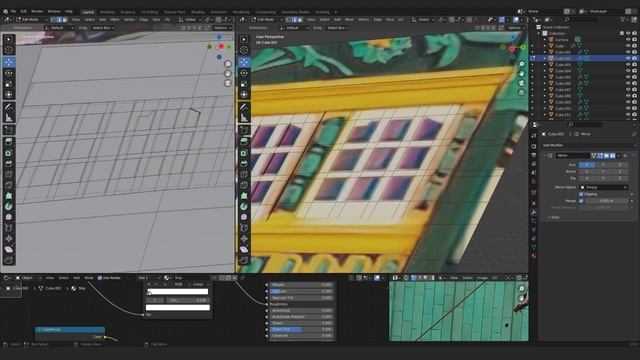Toggle the Clipping checkbox in Mirror modifier
Viewport: 640px width, 360px height.
[581, 194]
